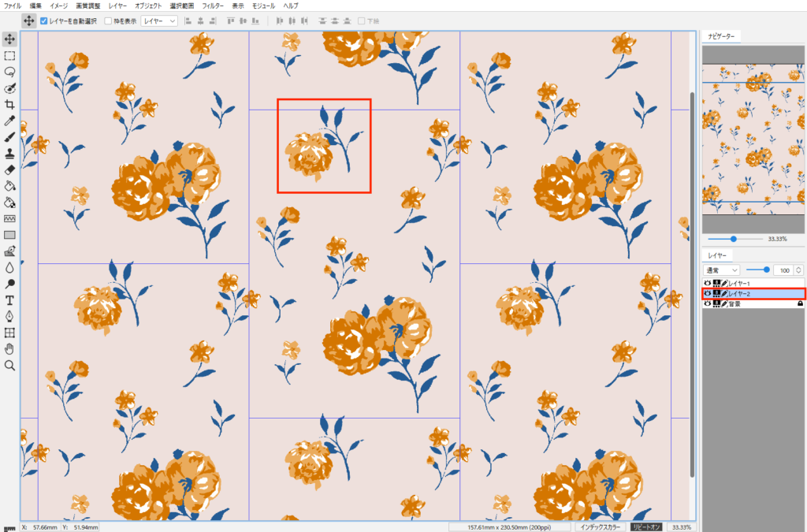Select the Stamp tool
The height and width of the screenshot is (532, 807).
(x=9, y=154)
